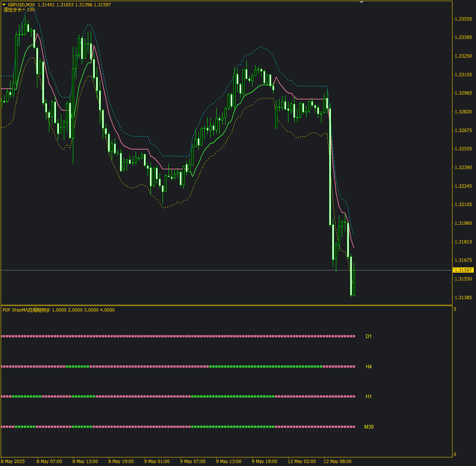This screenshot has width=476, height=466.
Task: Click the 9 May 07:00 time axis label
Action: pyautogui.click(x=193, y=461)
